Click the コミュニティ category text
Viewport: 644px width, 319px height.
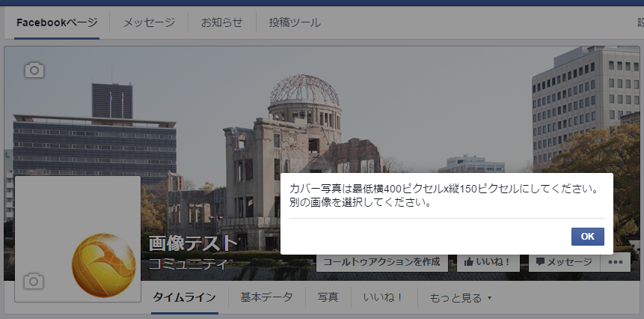[187, 264]
